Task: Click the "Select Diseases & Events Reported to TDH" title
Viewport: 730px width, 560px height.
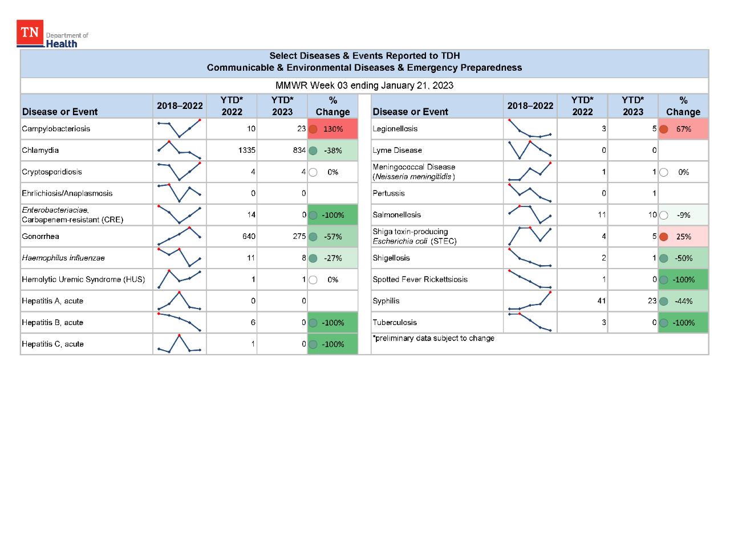Action: [364, 56]
